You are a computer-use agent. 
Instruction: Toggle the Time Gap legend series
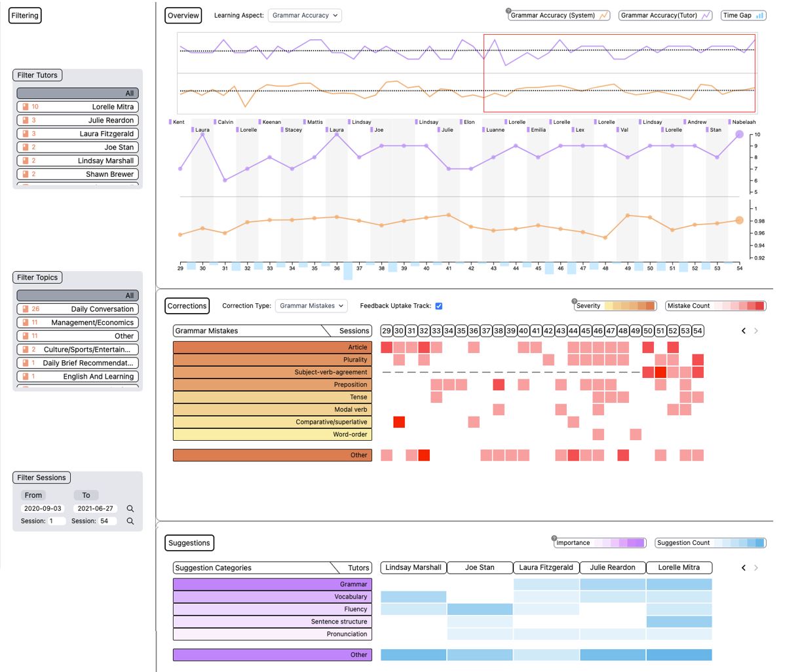click(744, 16)
